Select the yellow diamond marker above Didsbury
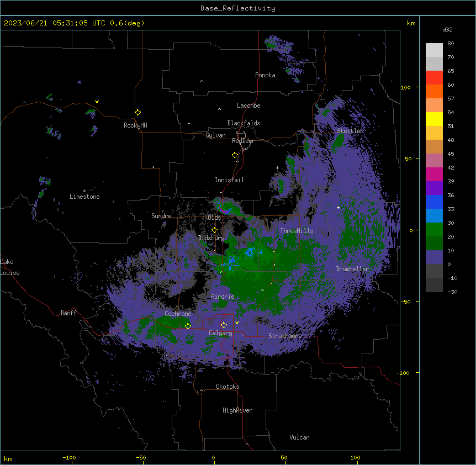 214,230
